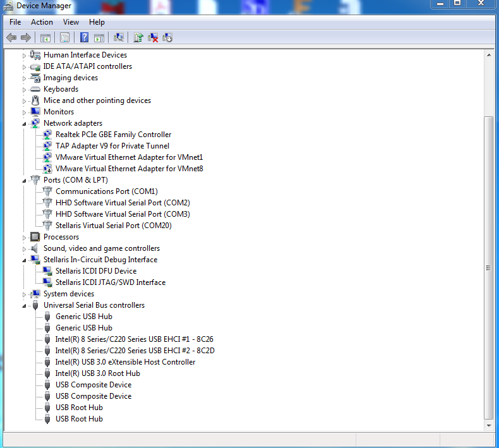Viewport: 499px width, 448px height.
Task: Click the Uninstall device icon with red X
Action: [153, 37]
